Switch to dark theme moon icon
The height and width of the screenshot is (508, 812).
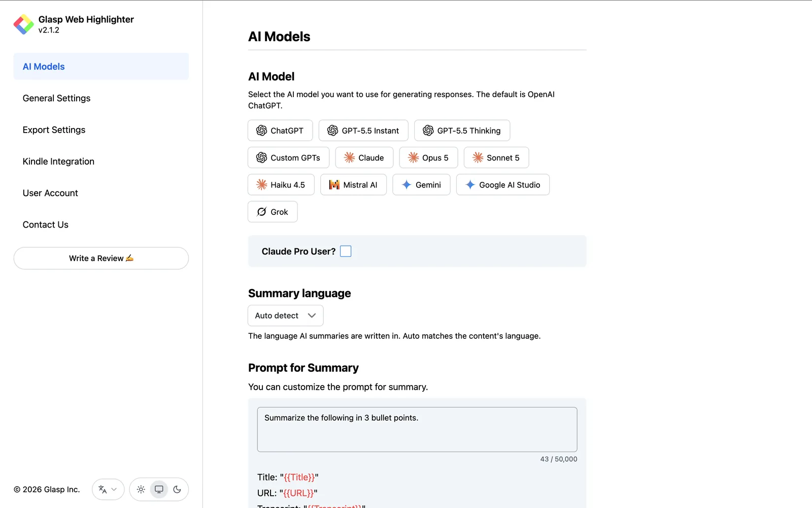(x=177, y=489)
